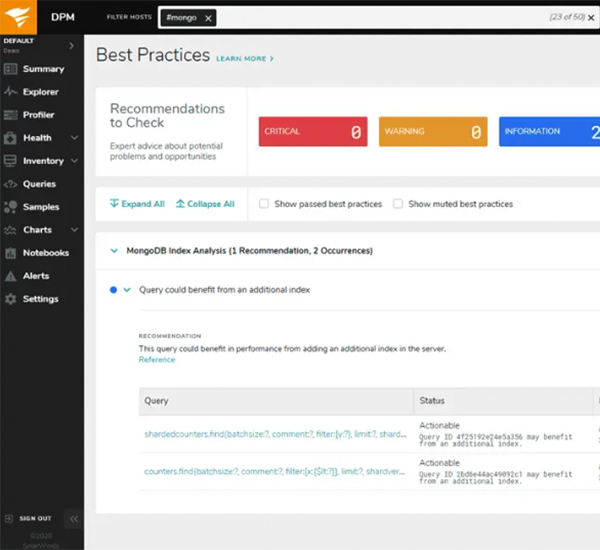Filter by the red Critical tile
This screenshot has height=550, width=600.
[x=313, y=132]
